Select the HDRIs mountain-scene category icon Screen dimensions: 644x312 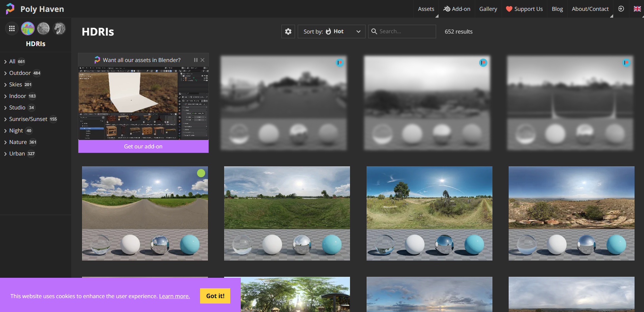pyautogui.click(x=27, y=28)
